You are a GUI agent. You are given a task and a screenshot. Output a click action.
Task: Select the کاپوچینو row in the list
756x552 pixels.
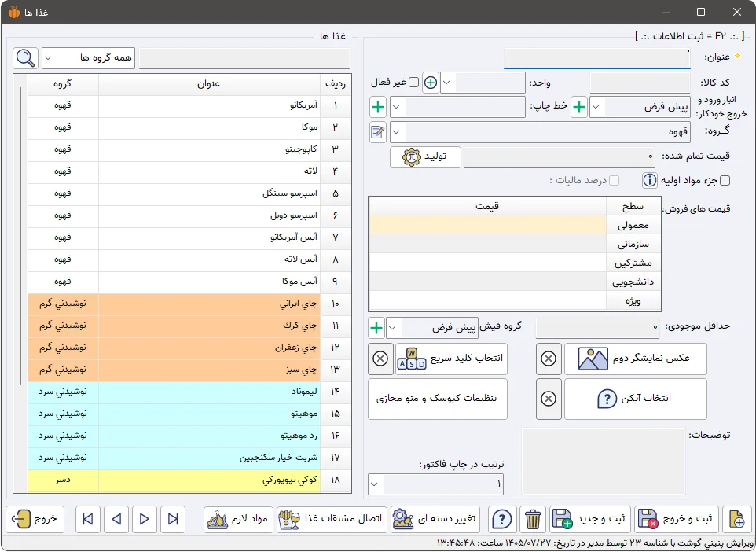(189, 149)
